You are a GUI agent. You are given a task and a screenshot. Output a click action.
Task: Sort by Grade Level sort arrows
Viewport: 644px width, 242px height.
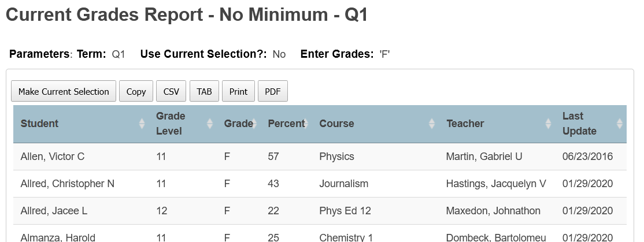click(x=209, y=124)
